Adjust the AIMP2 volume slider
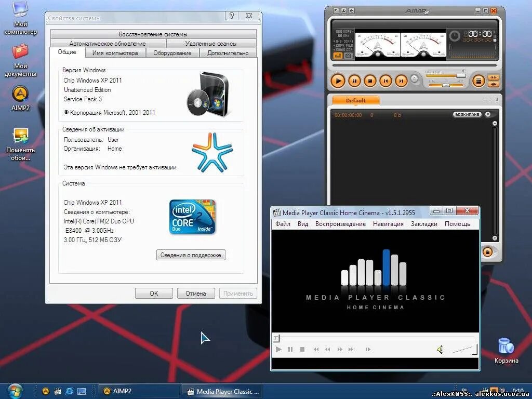The height and width of the screenshot is (399, 532). [x=445, y=76]
